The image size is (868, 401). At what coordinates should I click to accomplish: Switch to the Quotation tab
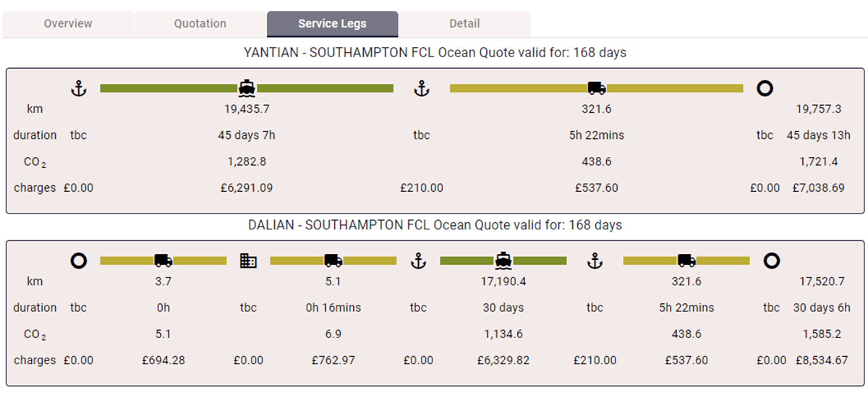click(x=200, y=24)
